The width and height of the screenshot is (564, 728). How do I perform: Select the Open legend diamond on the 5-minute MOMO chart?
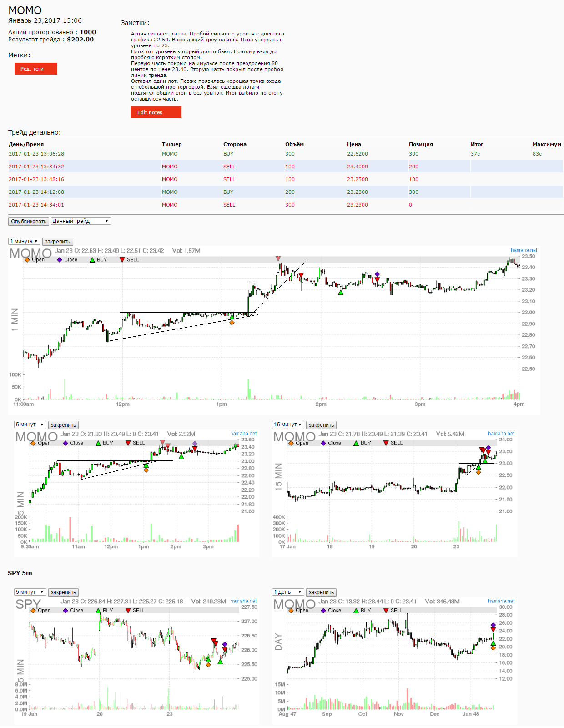(33, 443)
